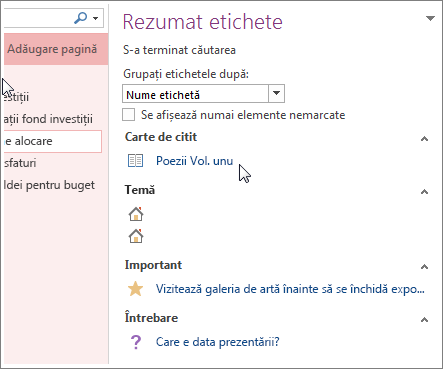Open the Vizitează galeria de artă note link
Viewport: 443px width, 369px height.
[290, 289]
